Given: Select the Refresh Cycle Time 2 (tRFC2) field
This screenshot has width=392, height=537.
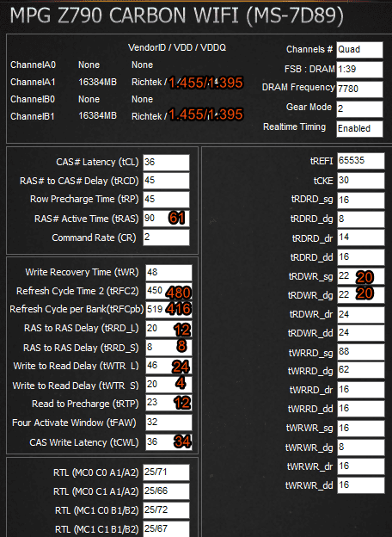Looking at the screenshot, I should click(x=168, y=291).
